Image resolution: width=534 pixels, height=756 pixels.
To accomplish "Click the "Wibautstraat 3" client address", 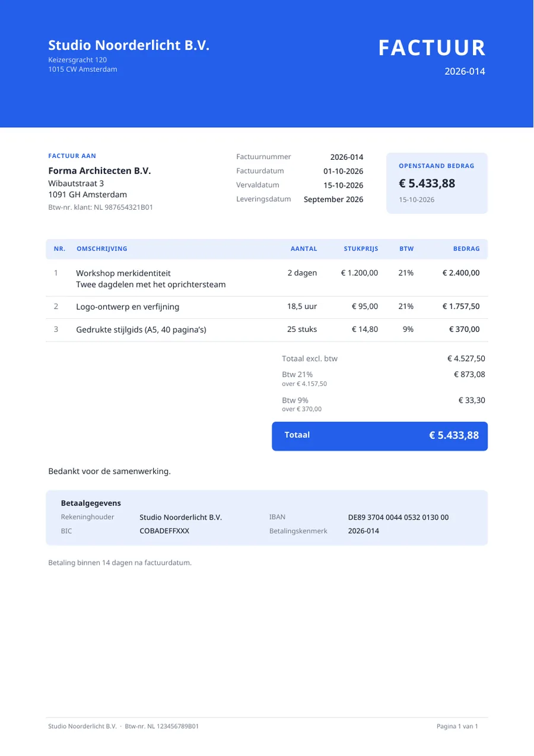I will [x=76, y=184].
